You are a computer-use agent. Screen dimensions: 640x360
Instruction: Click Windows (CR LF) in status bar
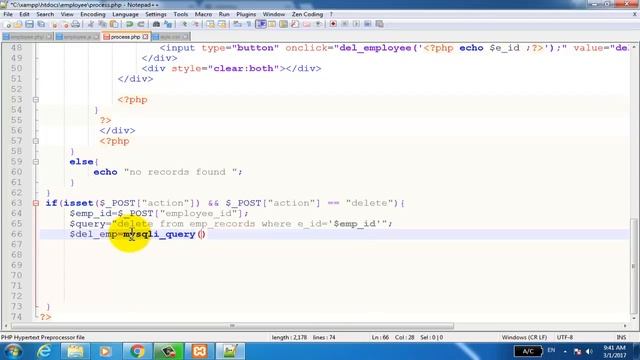pyautogui.click(x=524, y=337)
